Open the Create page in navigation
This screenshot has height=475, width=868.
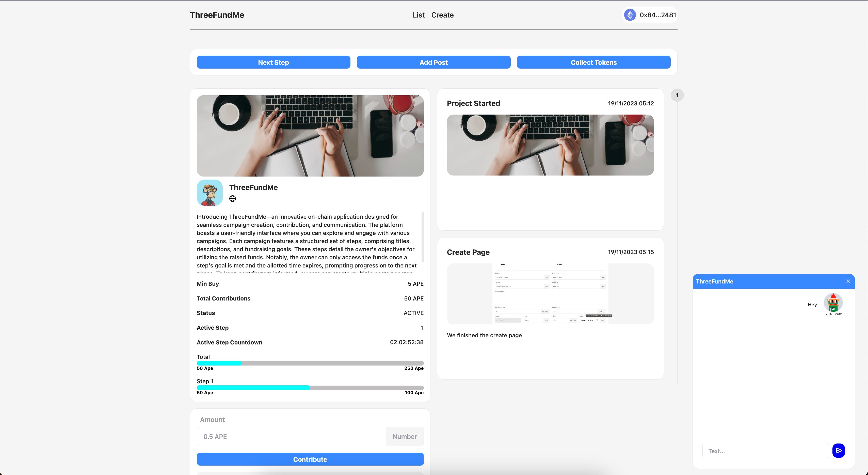point(442,15)
